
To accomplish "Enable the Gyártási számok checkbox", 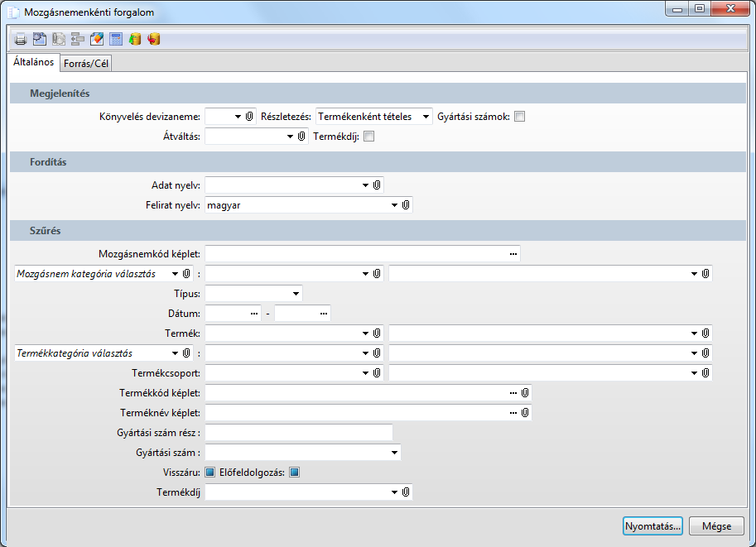I will (x=520, y=117).
